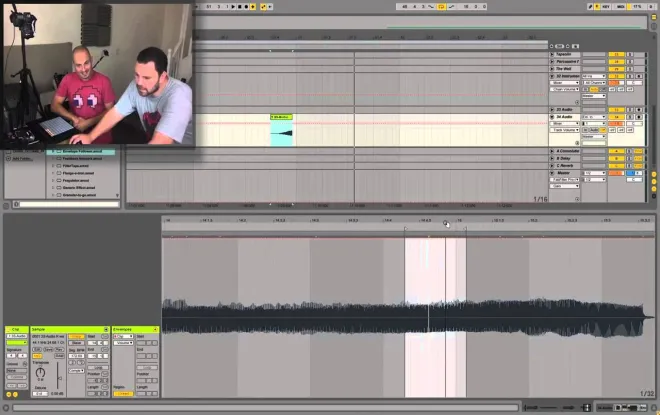Click the yellow MIDI overdub plus button

point(253,7)
